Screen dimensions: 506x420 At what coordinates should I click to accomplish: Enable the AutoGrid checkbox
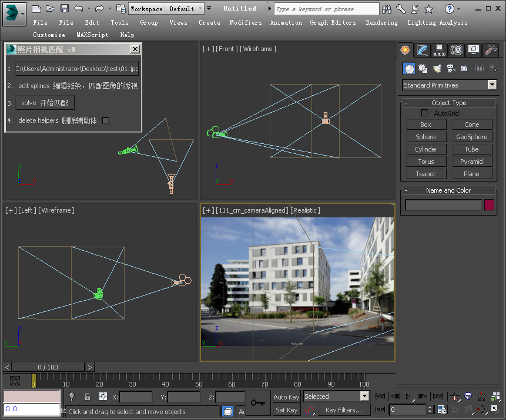click(x=424, y=113)
